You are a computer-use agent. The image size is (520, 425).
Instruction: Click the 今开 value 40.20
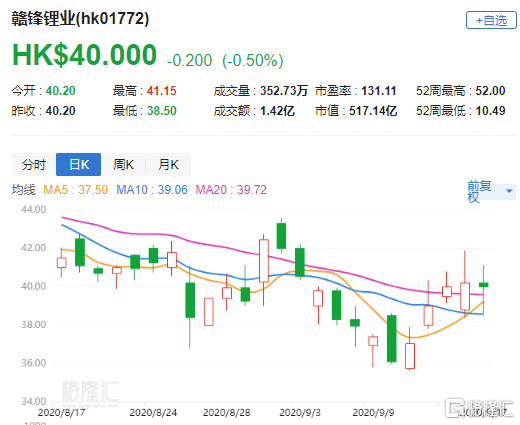[61, 91]
